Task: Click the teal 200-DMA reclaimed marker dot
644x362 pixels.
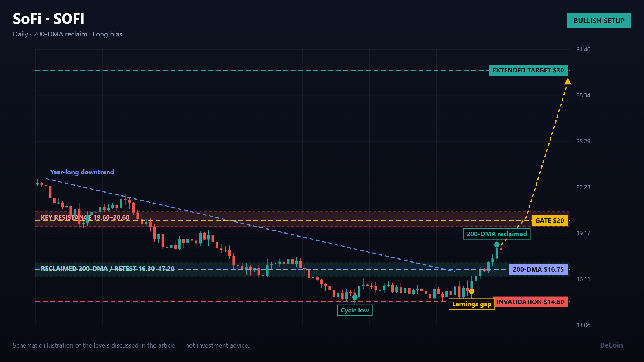Action: coord(497,245)
